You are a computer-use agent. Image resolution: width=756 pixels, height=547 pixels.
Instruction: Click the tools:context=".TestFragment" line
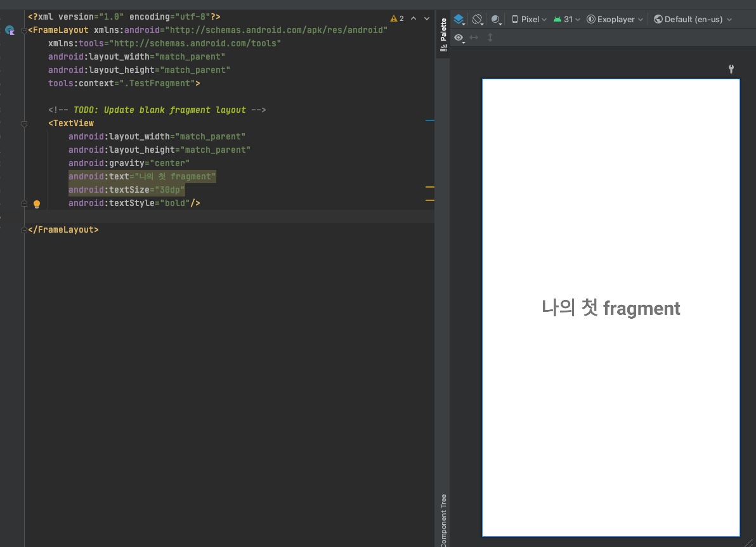[124, 84]
